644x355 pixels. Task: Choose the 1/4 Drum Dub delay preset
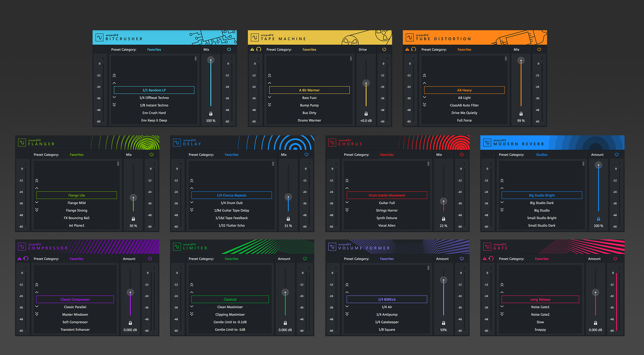tap(231, 203)
